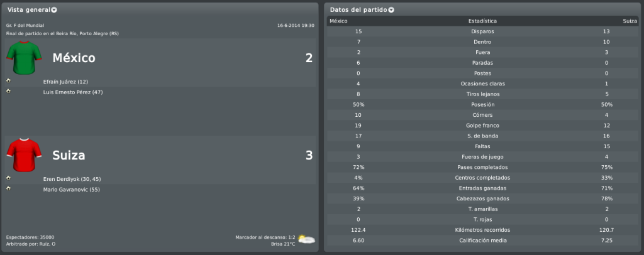Click the Estadística column header
The image size is (644, 255).
click(482, 21)
